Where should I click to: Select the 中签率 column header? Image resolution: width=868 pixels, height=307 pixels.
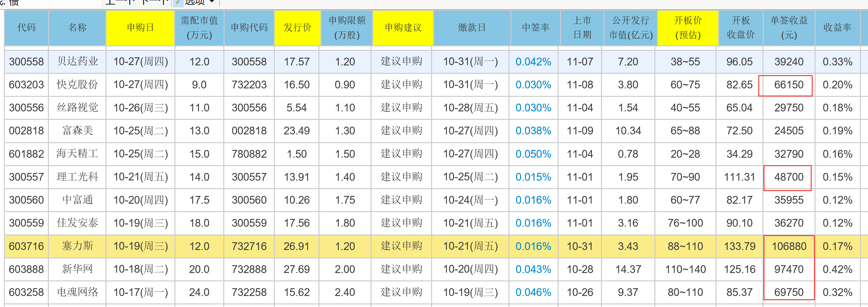coord(535,28)
